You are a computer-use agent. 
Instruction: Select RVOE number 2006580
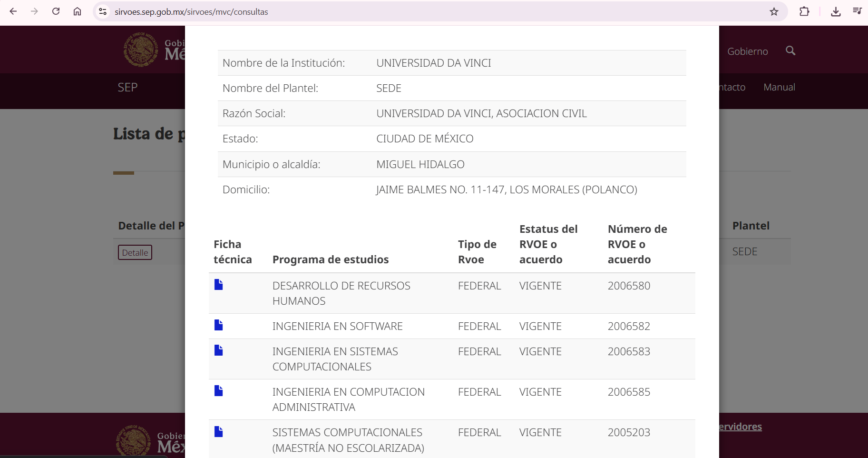point(629,286)
